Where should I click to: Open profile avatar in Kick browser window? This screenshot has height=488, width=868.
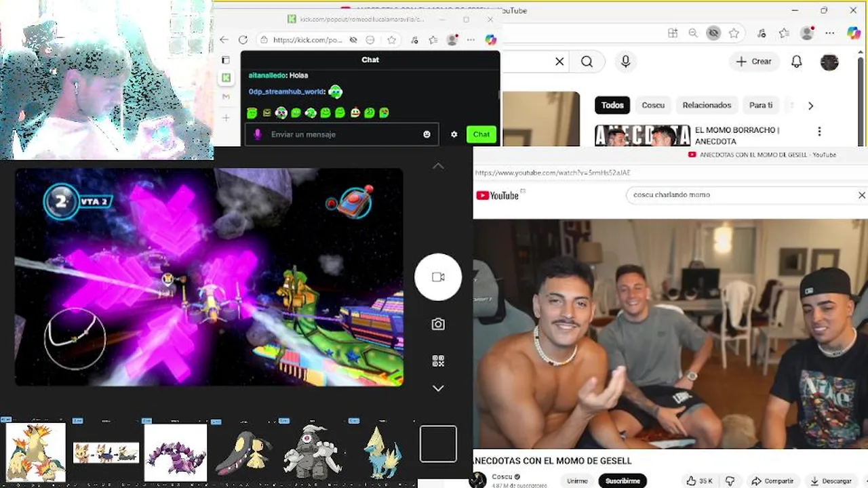tap(452, 40)
